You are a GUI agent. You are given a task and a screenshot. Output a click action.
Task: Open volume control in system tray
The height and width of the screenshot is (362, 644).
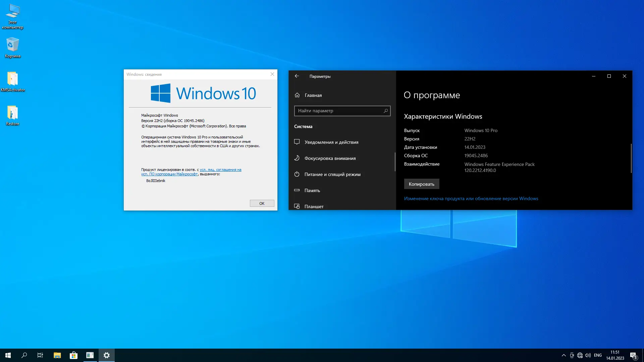(588, 355)
